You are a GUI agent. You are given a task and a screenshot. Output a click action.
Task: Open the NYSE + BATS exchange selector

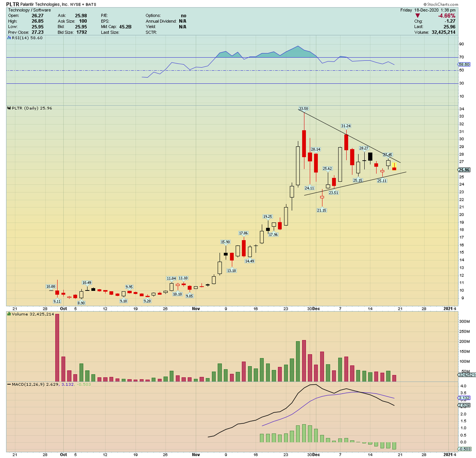(84, 4)
